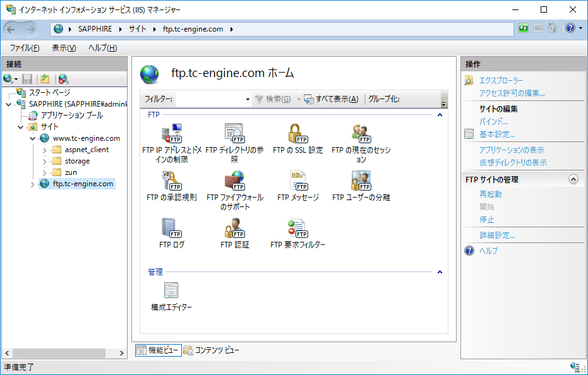Click 仮想ディレクトリの表示 link
This screenshot has width=588, height=375.
click(513, 163)
